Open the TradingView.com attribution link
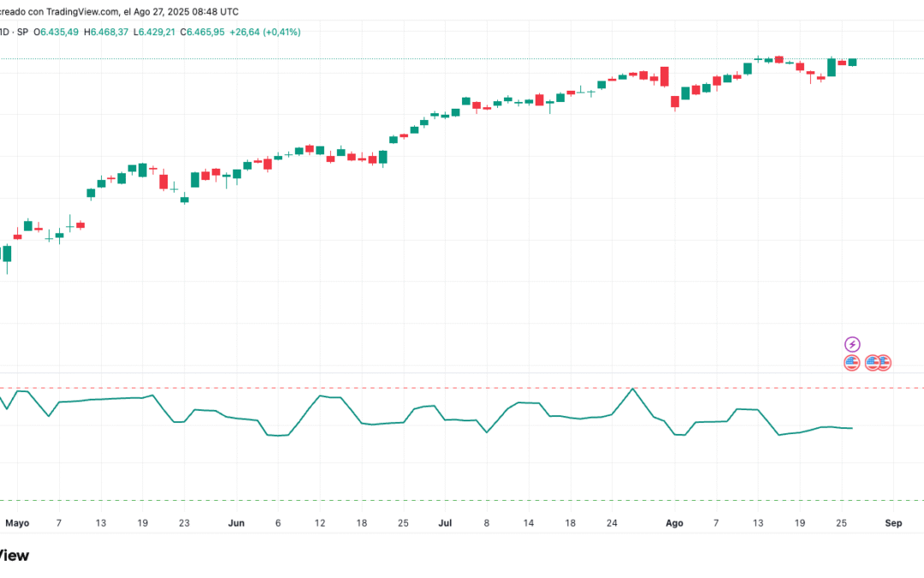This screenshot has width=924, height=578. pos(81,11)
